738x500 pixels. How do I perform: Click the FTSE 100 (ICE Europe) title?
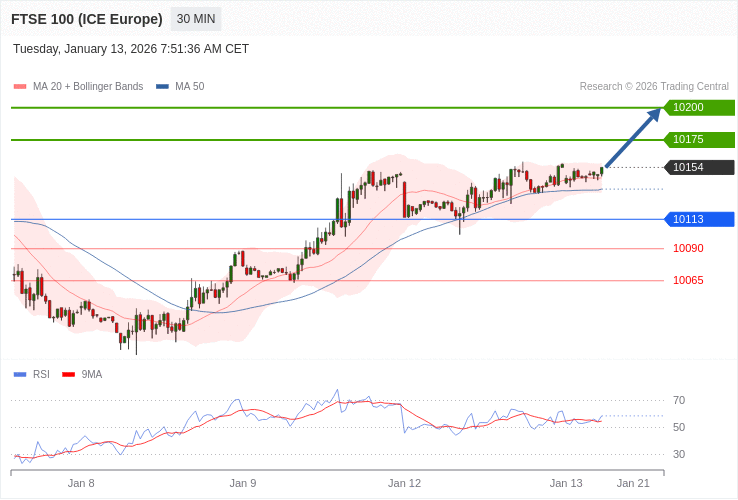click(x=87, y=19)
